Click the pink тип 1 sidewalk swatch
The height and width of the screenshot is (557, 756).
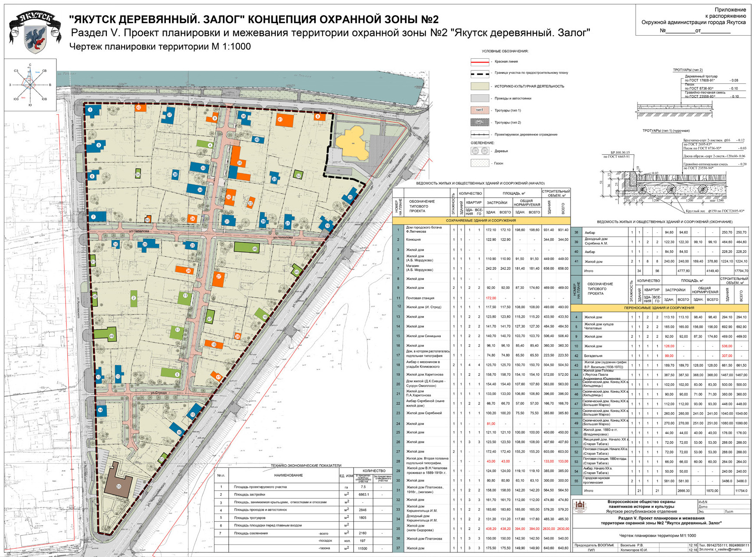tap(480, 110)
